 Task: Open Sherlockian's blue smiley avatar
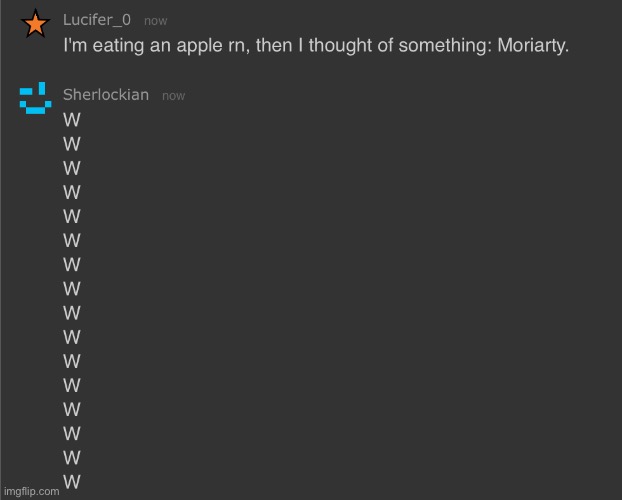(x=35, y=99)
